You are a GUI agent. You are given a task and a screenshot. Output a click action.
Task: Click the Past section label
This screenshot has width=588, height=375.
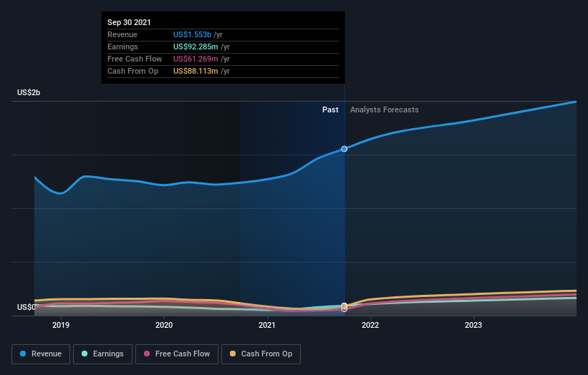(x=330, y=109)
